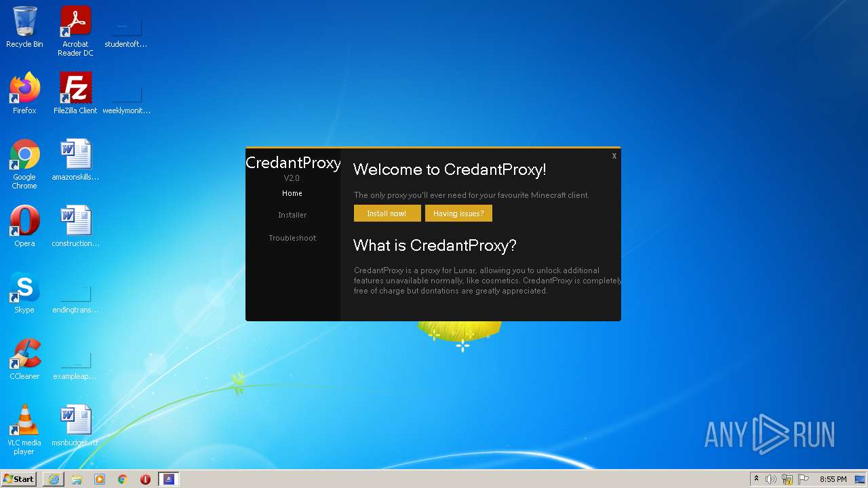Launch VLC media player from the desktop
Viewport: 868px width, 488px height.
tap(24, 430)
